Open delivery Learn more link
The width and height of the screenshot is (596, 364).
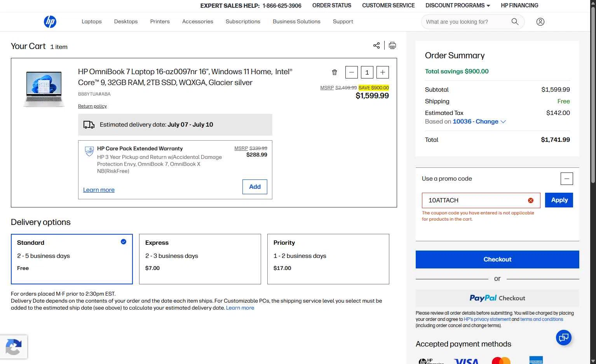pyautogui.click(x=240, y=308)
